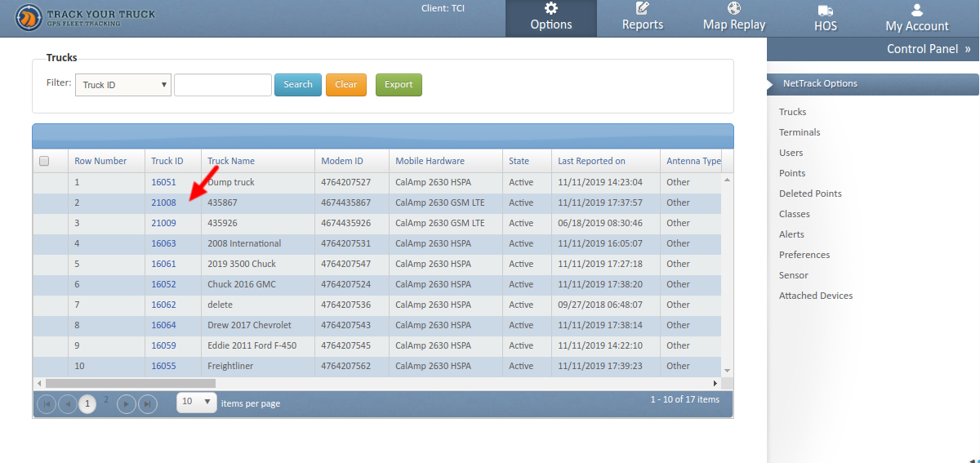Open the Reports menu
Viewport: 980px width, 463px height.
click(642, 18)
